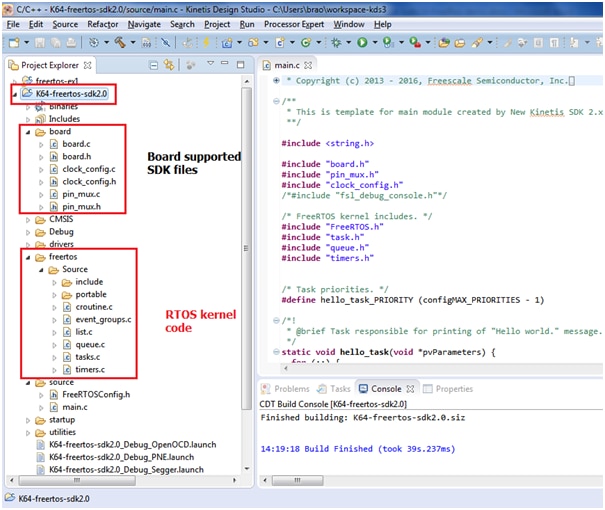Open the Processor Expert menu
The image size is (605, 510).
(x=294, y=23)
